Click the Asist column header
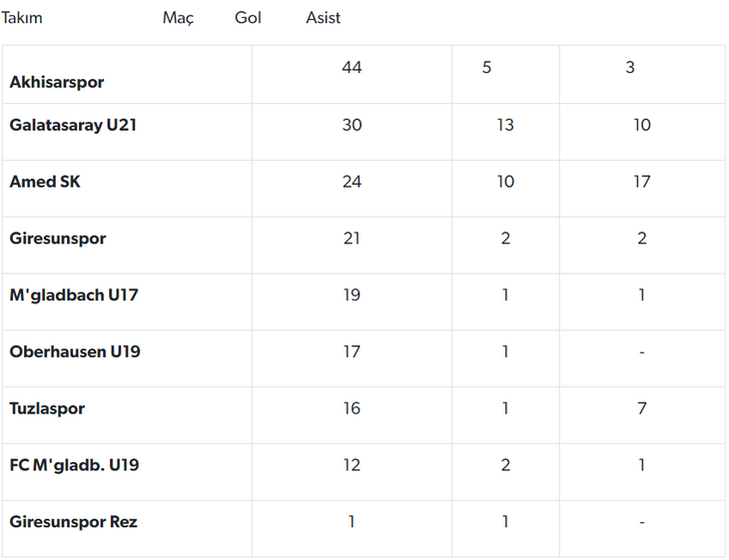Image resolution: width=729 pixels, height=560 pixels. pyautogui.click(x=324, y=18)
